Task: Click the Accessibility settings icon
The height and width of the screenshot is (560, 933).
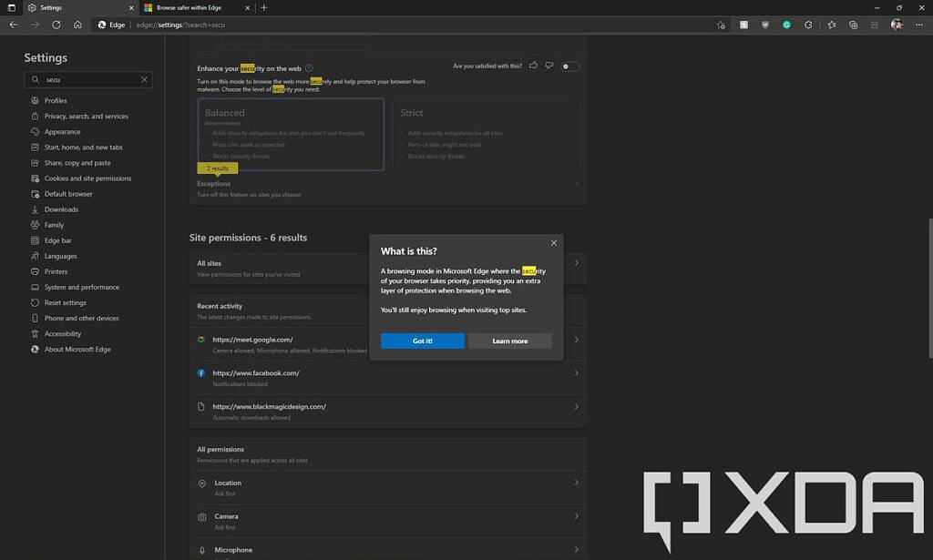Action: tap(34, 333)
